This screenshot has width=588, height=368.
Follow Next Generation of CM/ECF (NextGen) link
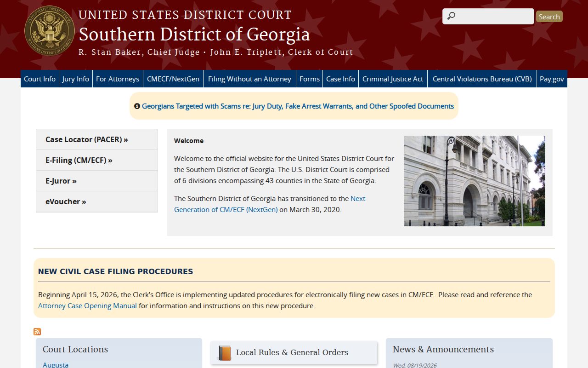coord(270,204)
